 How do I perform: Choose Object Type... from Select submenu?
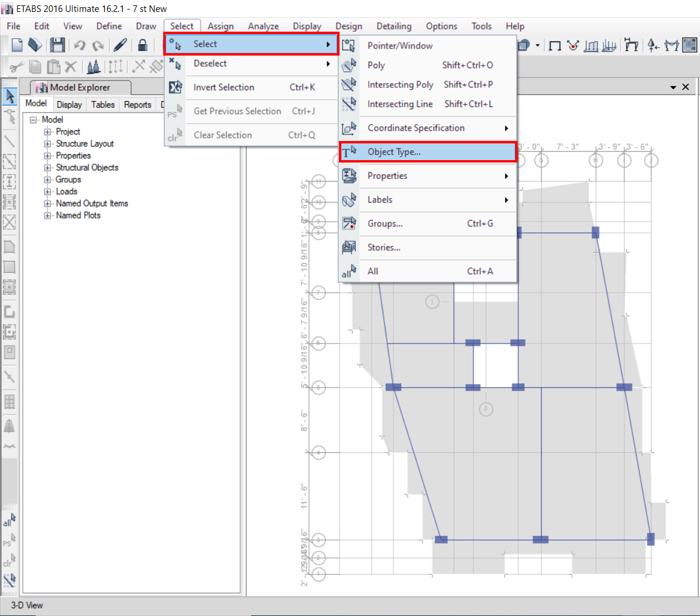pyautogui.click(x=394, y=152)
